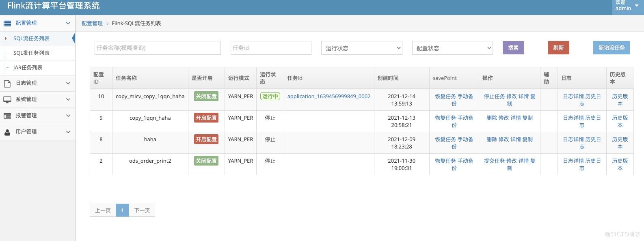644x241 pixels.
Task: Click 详情 for copy_1qqn_haha row
Action: (516, 118)
